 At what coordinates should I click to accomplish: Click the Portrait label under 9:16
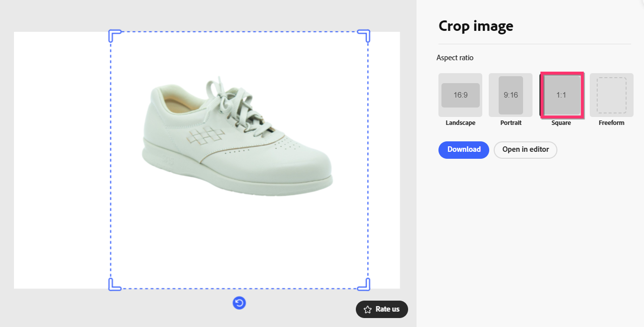[x=511, y=123]
